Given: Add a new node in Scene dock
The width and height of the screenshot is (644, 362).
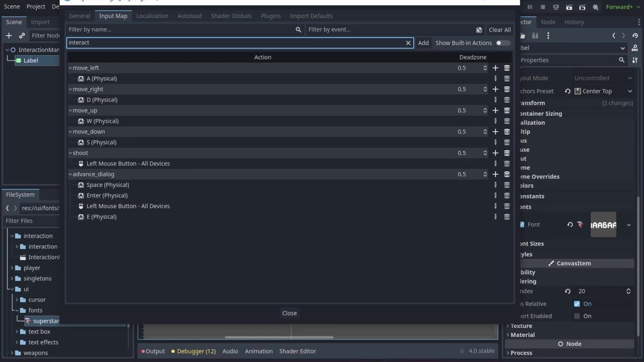Looking at the screenshot, I should tap(9, 35).
